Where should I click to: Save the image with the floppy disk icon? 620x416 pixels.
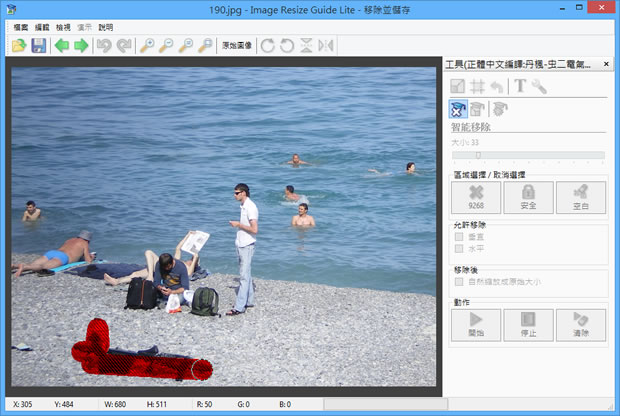click(38, 46)
